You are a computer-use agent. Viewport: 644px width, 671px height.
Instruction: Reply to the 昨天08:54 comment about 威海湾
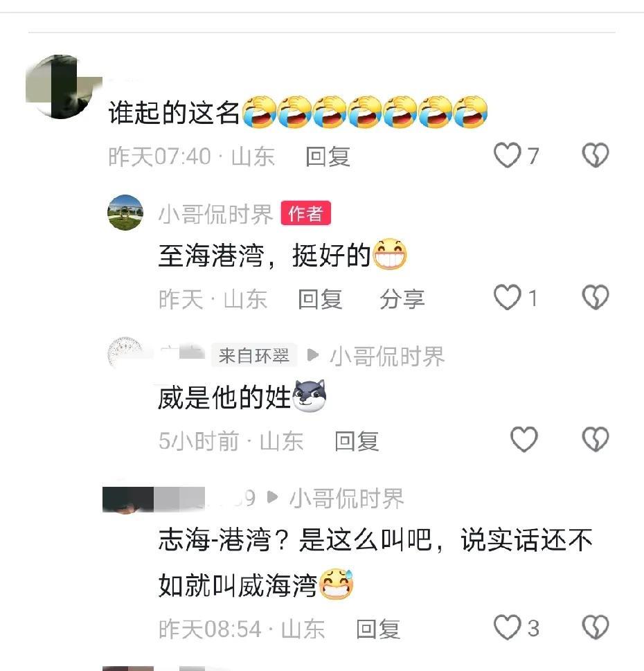click(x=378, y=629)
